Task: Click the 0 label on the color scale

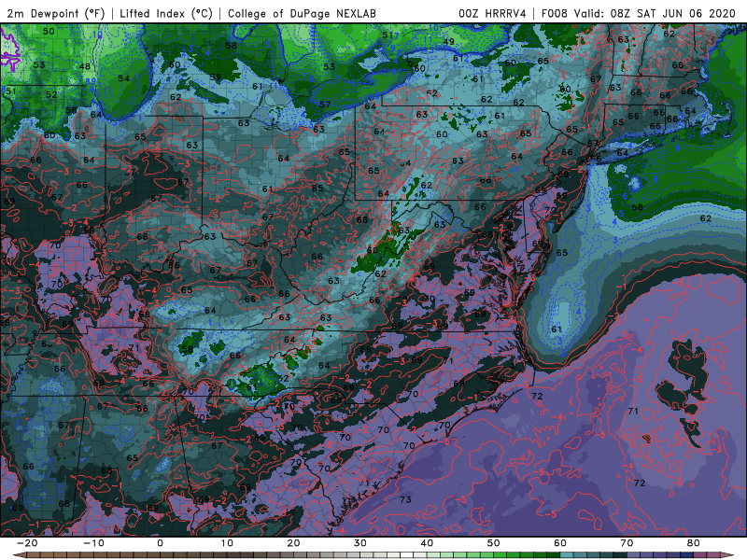Action: coord(160,543)
